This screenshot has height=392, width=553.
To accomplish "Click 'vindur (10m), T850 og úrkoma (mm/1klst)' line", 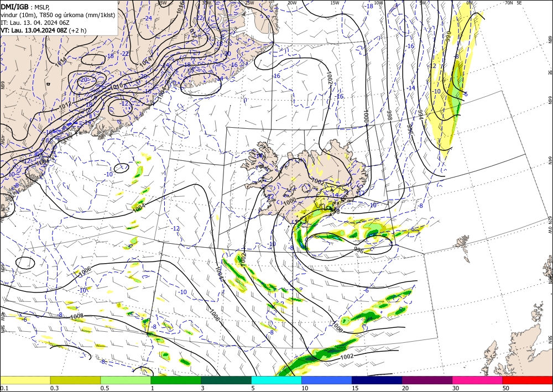I will 58,15.
